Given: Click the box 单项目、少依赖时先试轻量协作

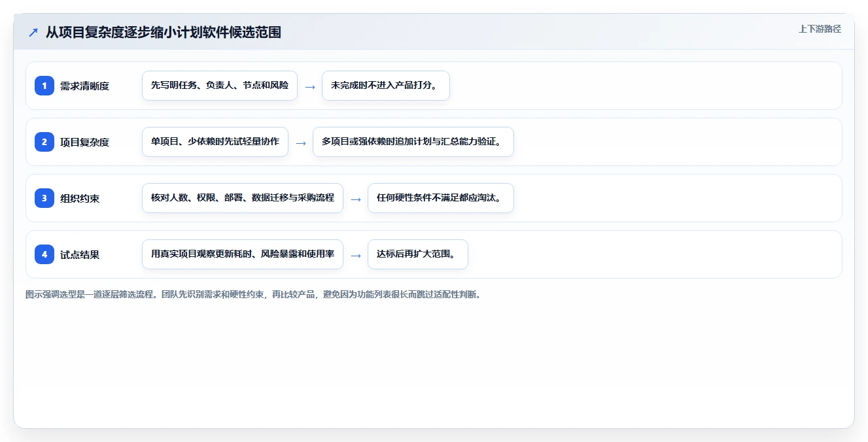Looking at the screenshot, I should [x=215, y=142].
